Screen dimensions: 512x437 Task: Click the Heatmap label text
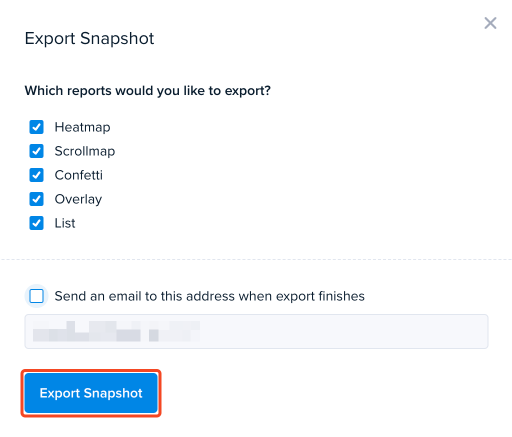pos(82,127)
